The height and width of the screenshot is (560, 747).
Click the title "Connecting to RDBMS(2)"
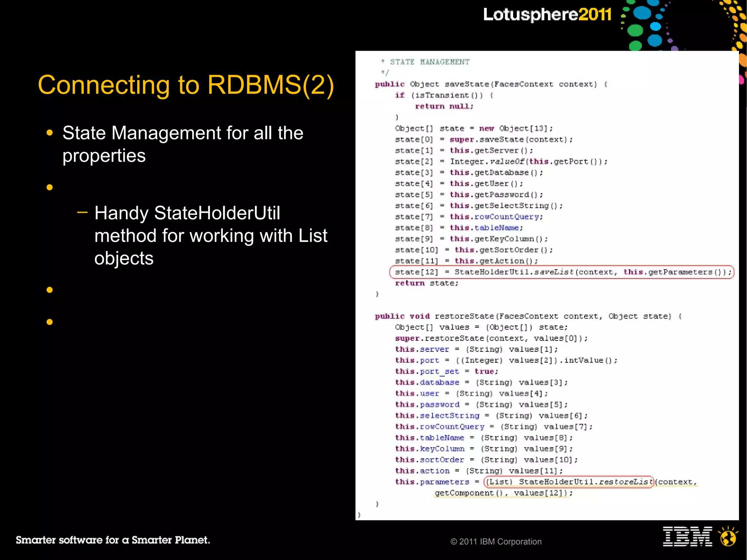point(186,85)
